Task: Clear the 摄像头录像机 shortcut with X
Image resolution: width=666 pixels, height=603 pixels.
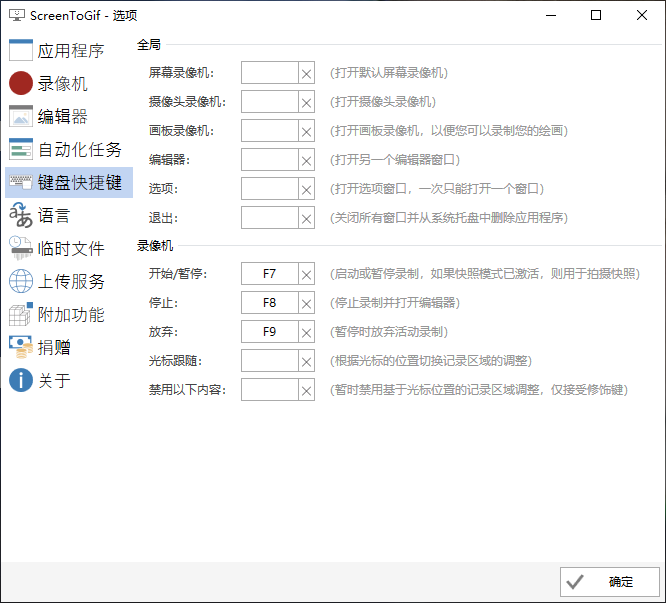Action: (306, 102)
